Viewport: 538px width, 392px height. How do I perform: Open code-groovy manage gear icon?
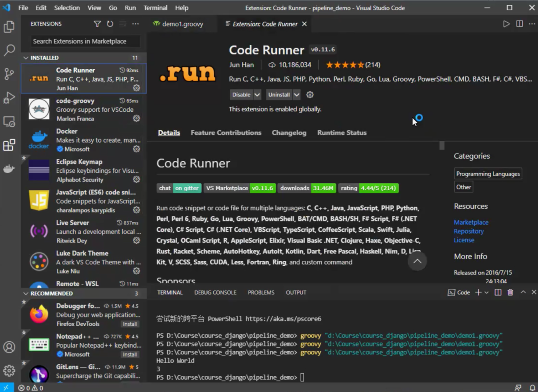point(136,118)
